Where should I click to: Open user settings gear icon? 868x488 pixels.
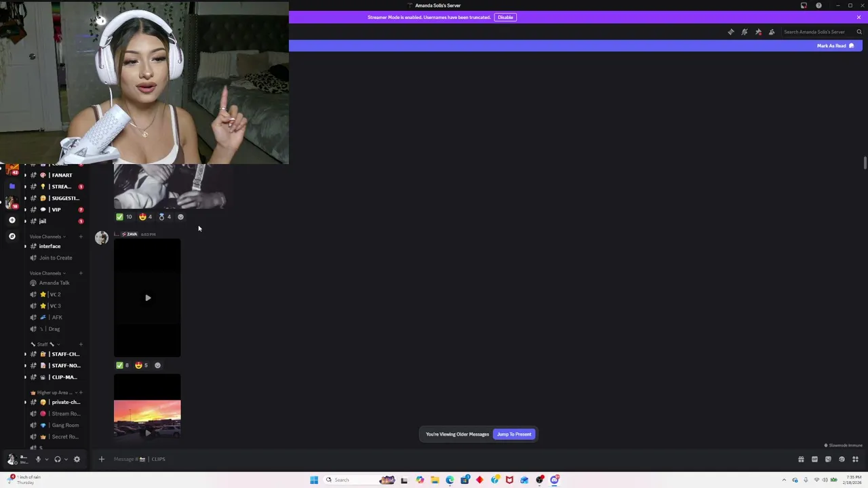(77, 460)
